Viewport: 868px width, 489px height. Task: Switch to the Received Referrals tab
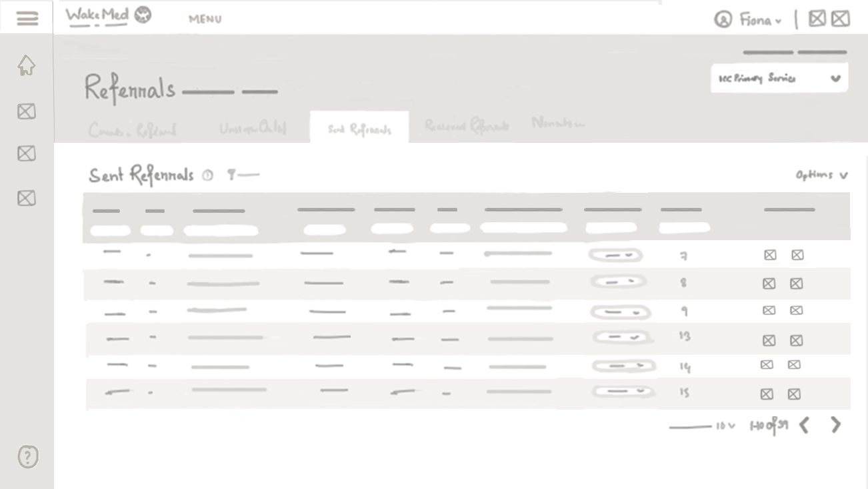[x=466, y=126]
